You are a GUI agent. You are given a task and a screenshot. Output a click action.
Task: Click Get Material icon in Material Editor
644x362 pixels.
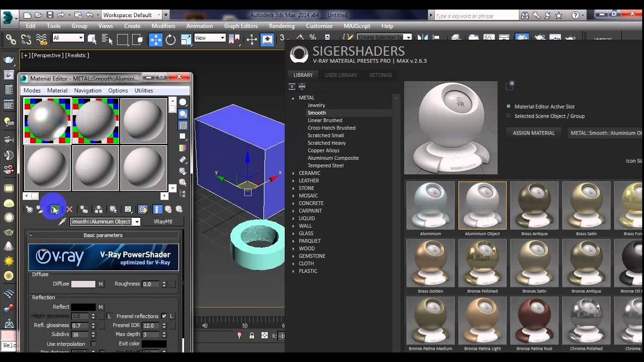click(x=30, y=209)
